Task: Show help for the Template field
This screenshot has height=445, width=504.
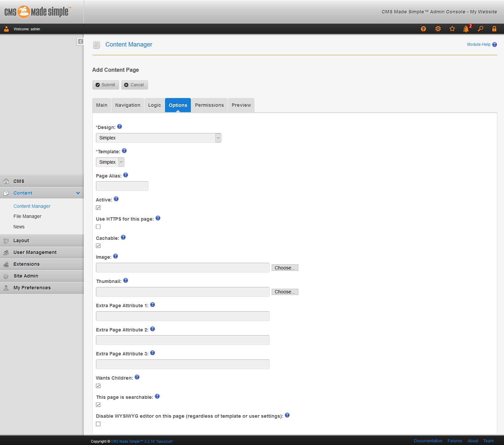Action: 124,151
